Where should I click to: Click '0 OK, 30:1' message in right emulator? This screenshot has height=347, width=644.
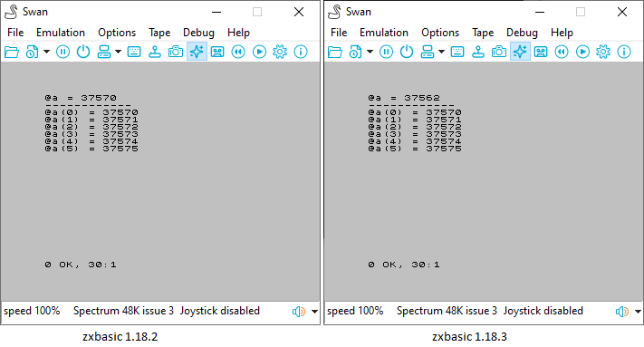coord(404,265)
